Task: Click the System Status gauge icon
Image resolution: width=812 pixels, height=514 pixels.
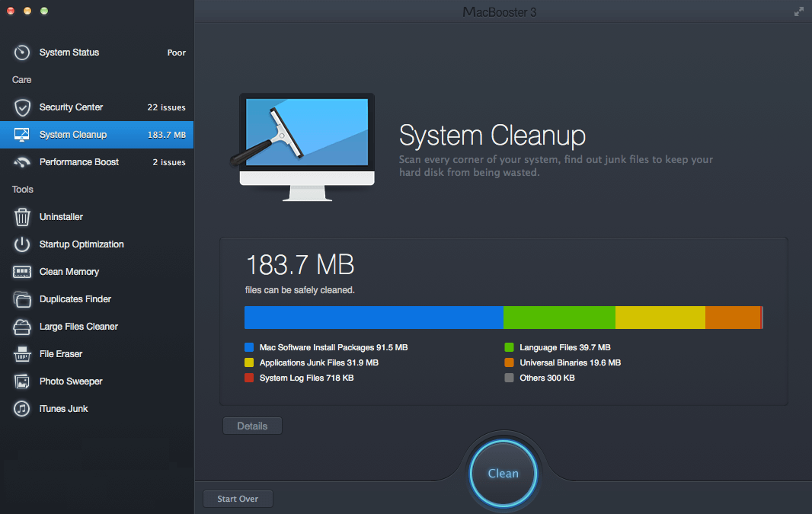Action: (22, 53)
